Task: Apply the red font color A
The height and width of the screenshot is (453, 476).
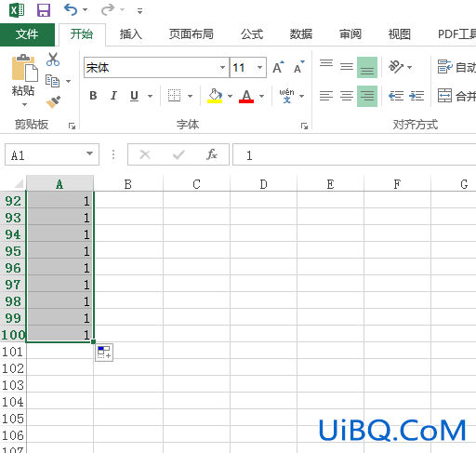Action: (246, 96)
